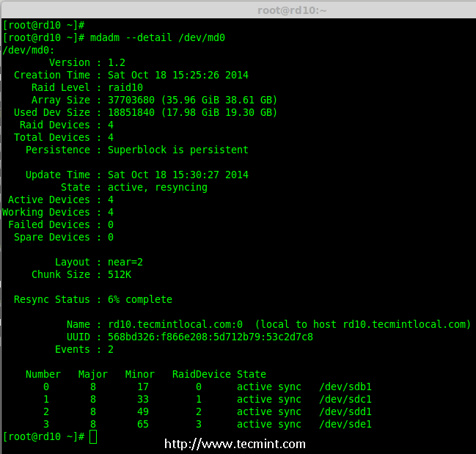Click the Update Time date value
Image resolution: width=476 pixels, height=454 pixels.
click(x=178, y=175)
